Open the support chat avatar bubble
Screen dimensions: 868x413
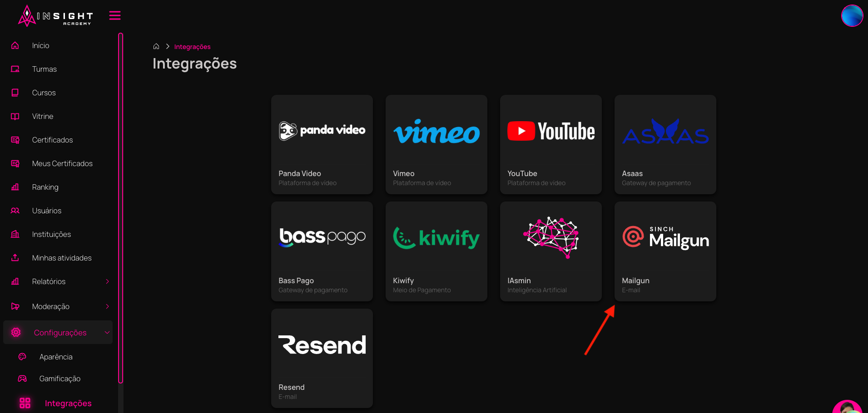848,407
